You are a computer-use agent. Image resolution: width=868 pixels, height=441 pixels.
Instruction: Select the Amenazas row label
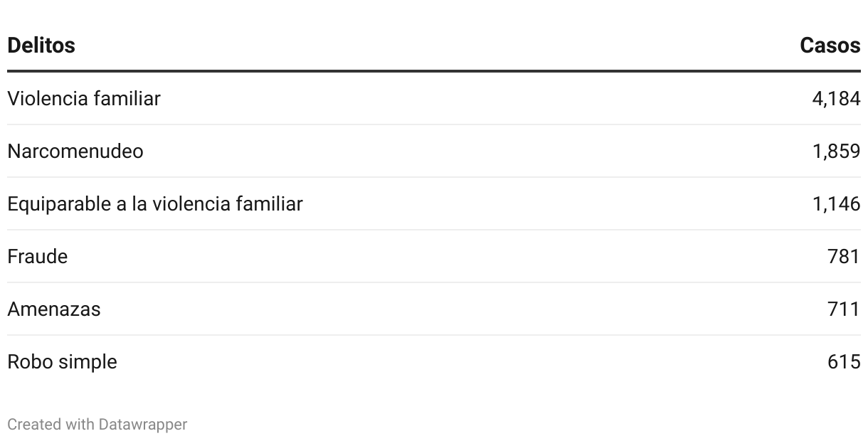point(54,309)
